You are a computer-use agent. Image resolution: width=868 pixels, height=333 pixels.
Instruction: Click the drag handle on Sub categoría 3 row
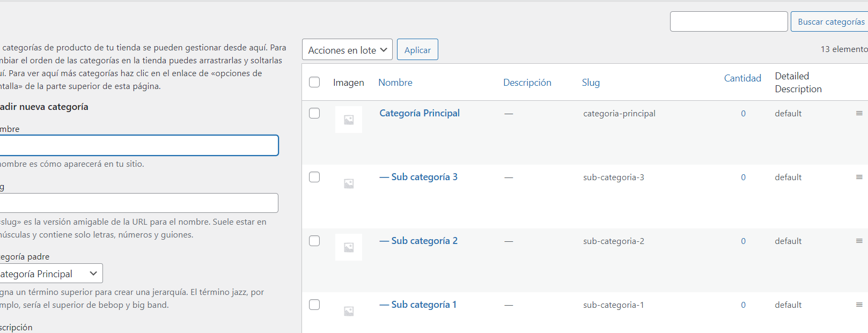[859, 177]
